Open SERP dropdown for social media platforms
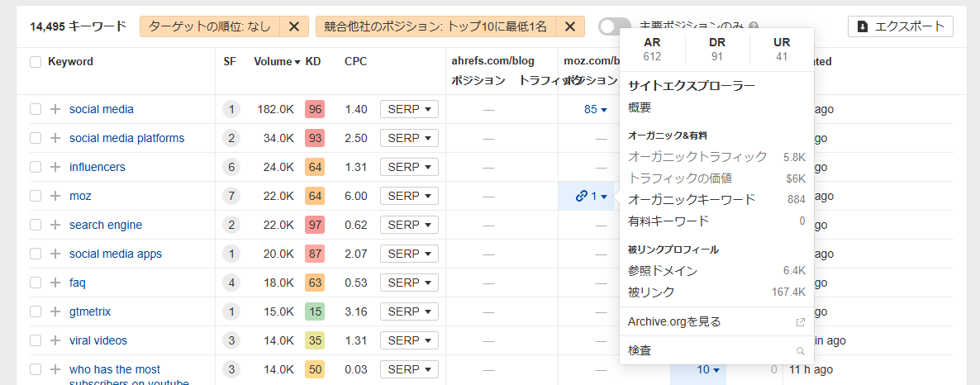 point(409,138)
